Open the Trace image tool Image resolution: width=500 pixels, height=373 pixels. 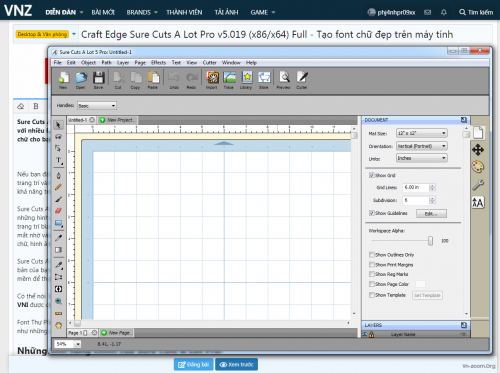[x=229, y=78]
